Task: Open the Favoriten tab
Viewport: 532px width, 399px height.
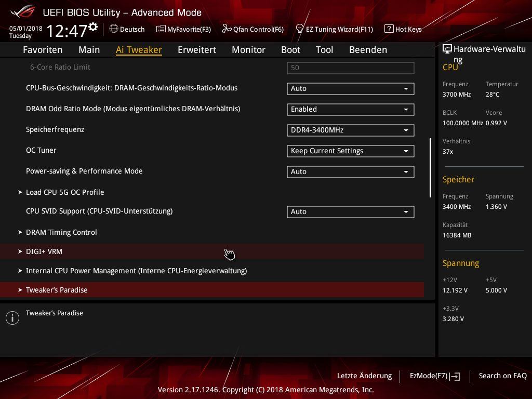Action: point(43,50)
